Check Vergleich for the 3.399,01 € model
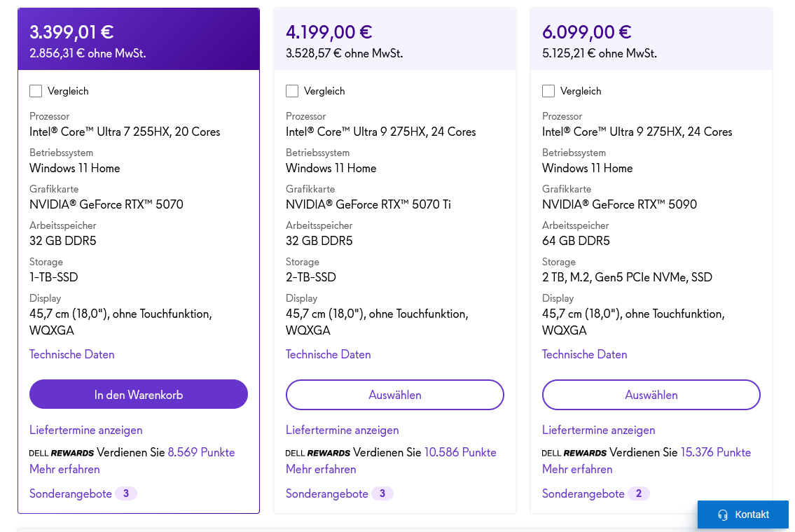 pyautogui.click(x=36, y=91)
